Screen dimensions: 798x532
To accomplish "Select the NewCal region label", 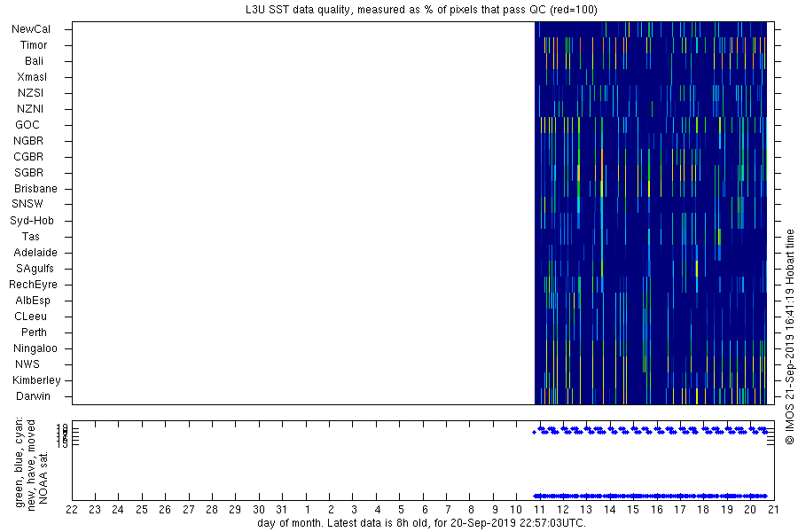I will pyautogui.click(x=31, y=29).
